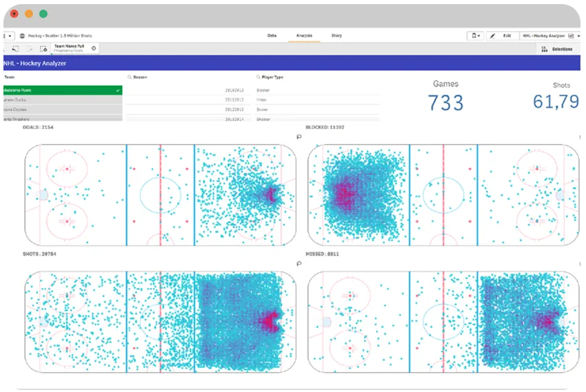The image size is (586, 392).
Task: Deselect the Philadelphia Flyers team row
Action: tap(63, 90)
